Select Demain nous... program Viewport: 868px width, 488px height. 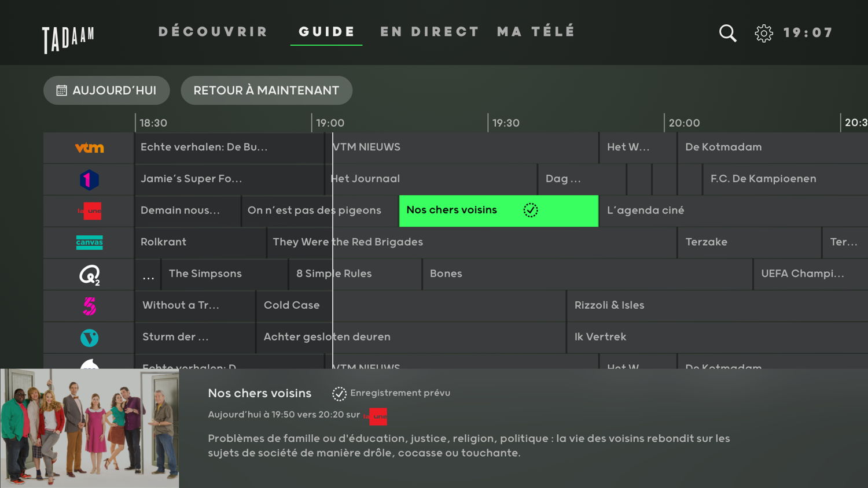point(188,211)
